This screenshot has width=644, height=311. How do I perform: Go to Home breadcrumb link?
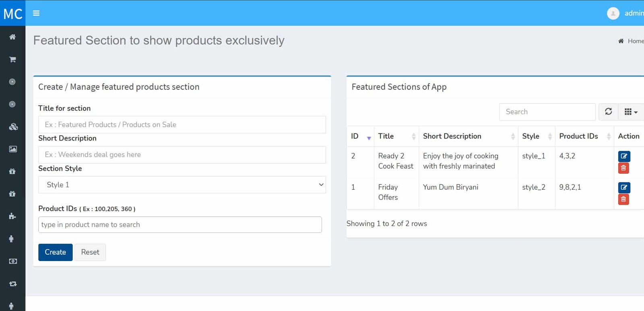tap(635, 41)
